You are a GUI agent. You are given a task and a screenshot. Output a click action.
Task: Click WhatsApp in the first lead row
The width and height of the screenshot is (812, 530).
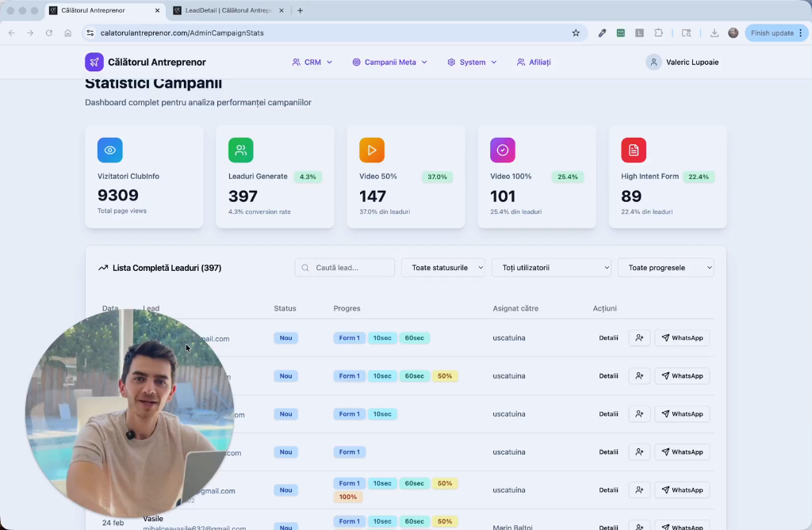tap(682, 338)
